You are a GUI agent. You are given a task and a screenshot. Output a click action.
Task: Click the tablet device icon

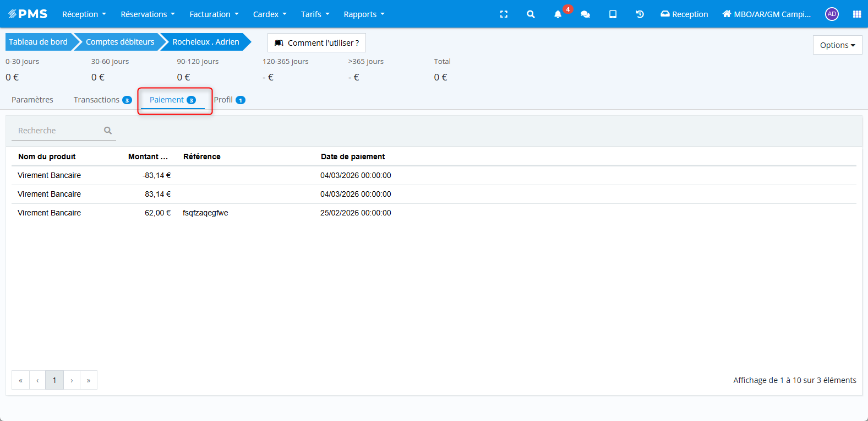613,14
